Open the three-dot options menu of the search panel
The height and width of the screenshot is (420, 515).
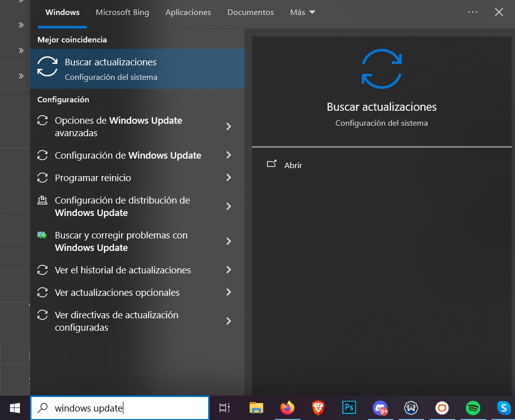pos(473,12)
